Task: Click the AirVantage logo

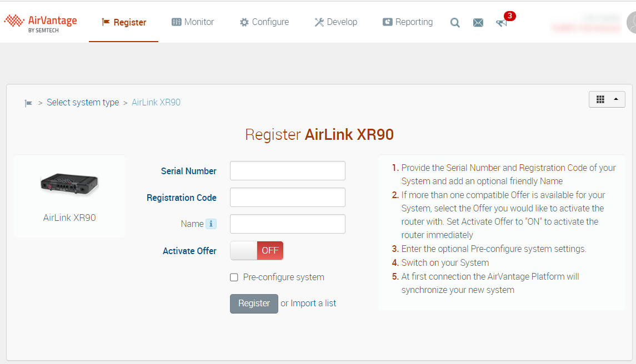Action: click(x=41, y=22)
